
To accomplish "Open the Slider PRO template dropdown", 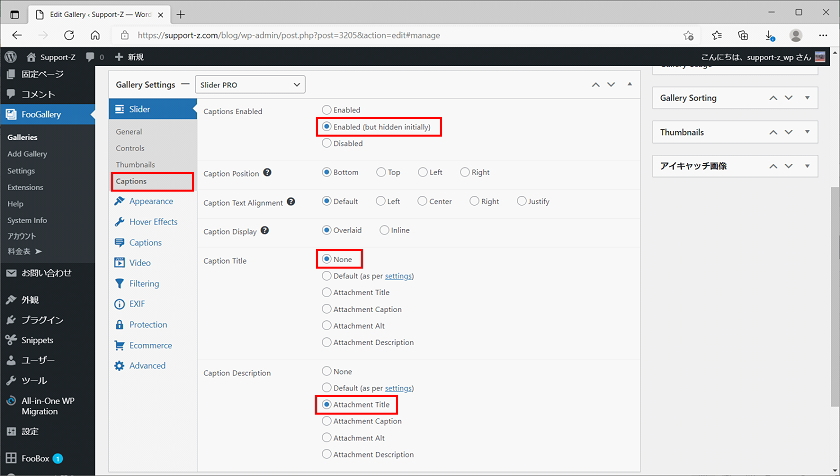I will (250, 85).
